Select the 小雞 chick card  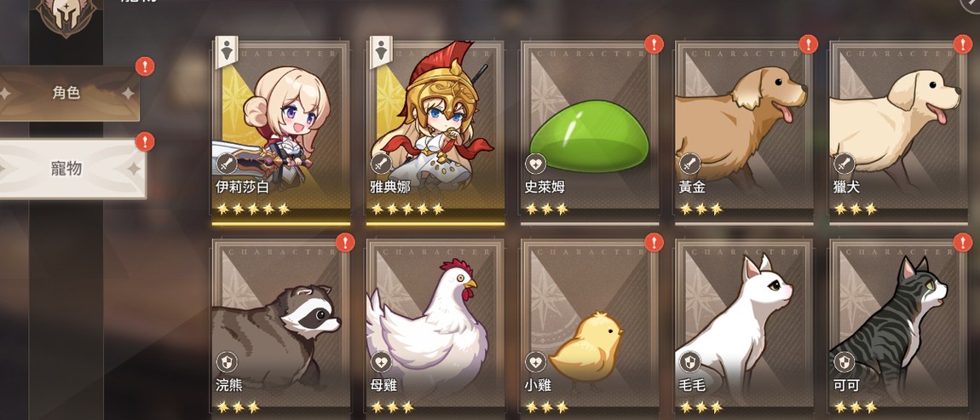(590, 328)
